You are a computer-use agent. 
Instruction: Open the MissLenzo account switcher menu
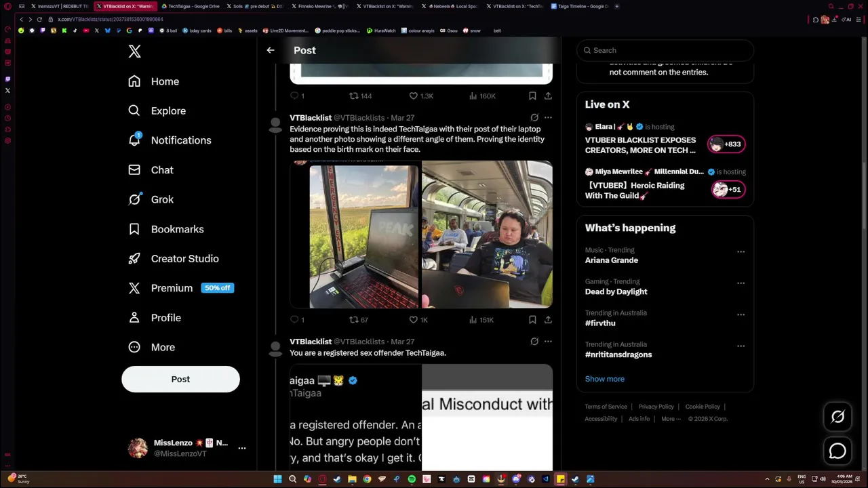pos(187,448)
